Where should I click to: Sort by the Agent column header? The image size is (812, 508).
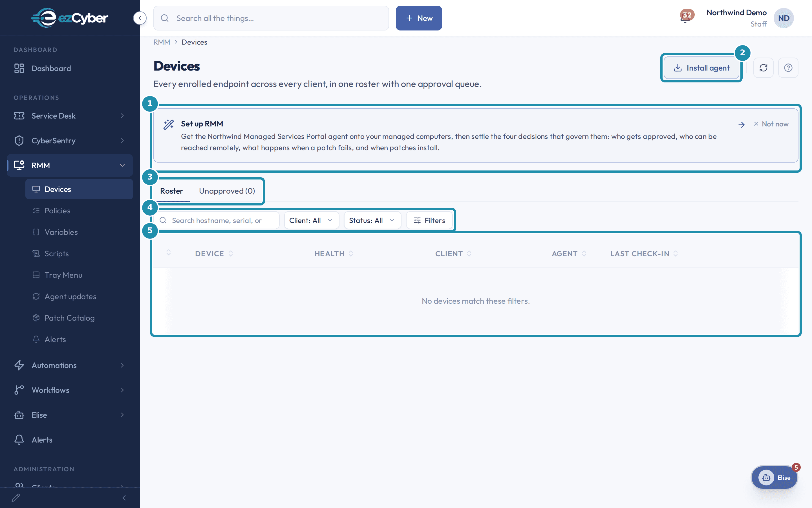(570, 254)
